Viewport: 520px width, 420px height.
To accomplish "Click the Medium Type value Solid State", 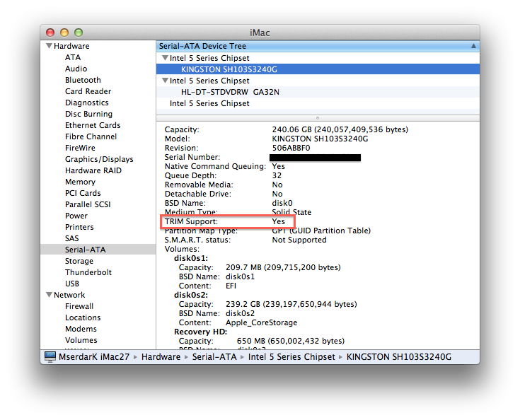I will [291, 212].
